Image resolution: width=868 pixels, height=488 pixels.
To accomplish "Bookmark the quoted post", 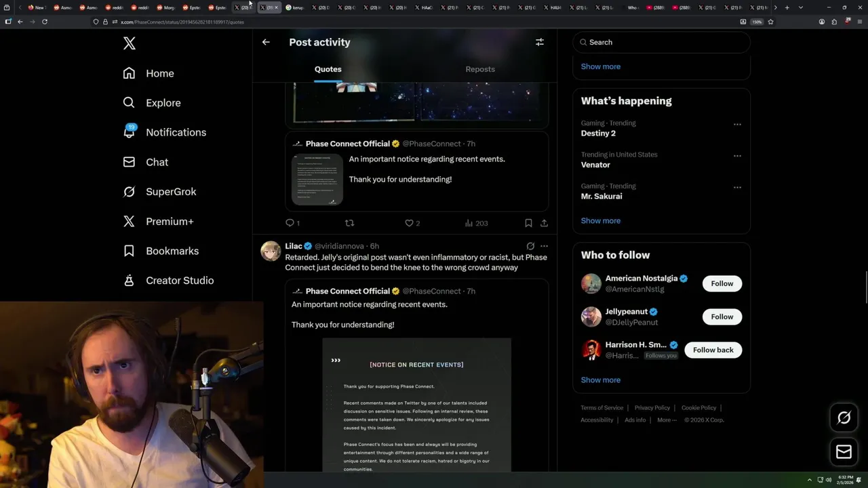I will pyautogui.click(x=528, y=223).
